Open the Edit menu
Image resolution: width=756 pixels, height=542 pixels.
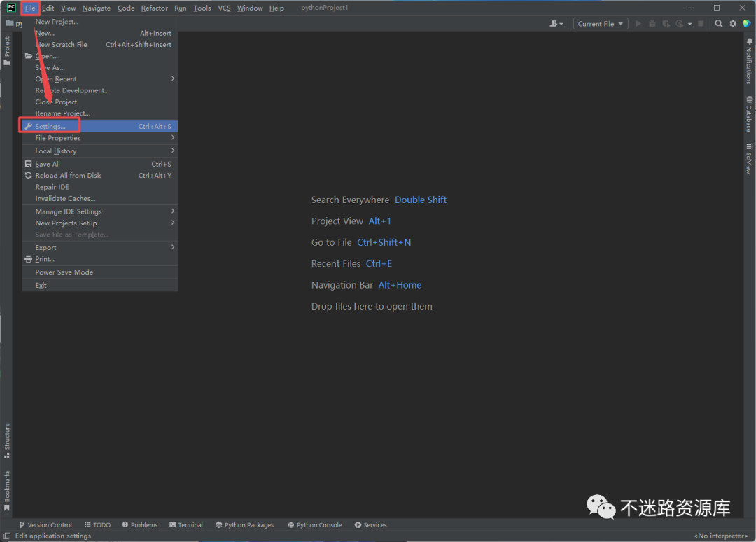tap(48, 8)
